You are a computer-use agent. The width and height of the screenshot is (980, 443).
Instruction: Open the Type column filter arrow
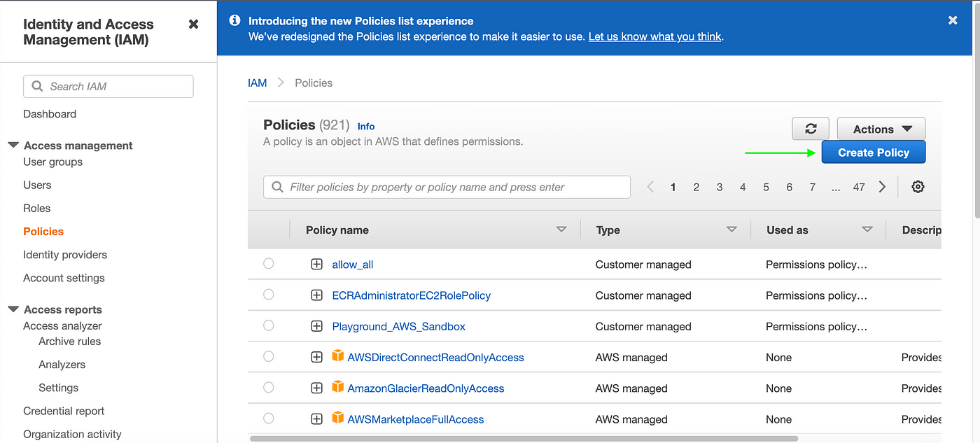click(732, 230)
